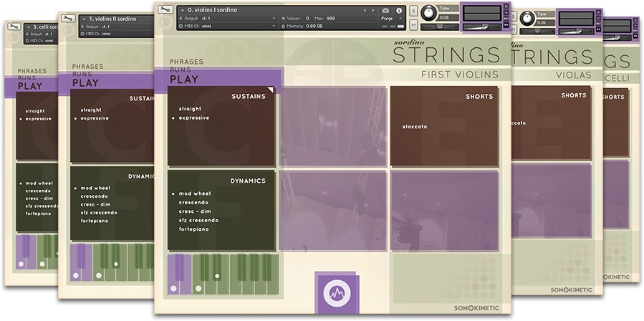Select the staccato articulation in first violins SHORTS
This screenshot has height=321, width=644.
pyautogui.click(x=415, y=127)
